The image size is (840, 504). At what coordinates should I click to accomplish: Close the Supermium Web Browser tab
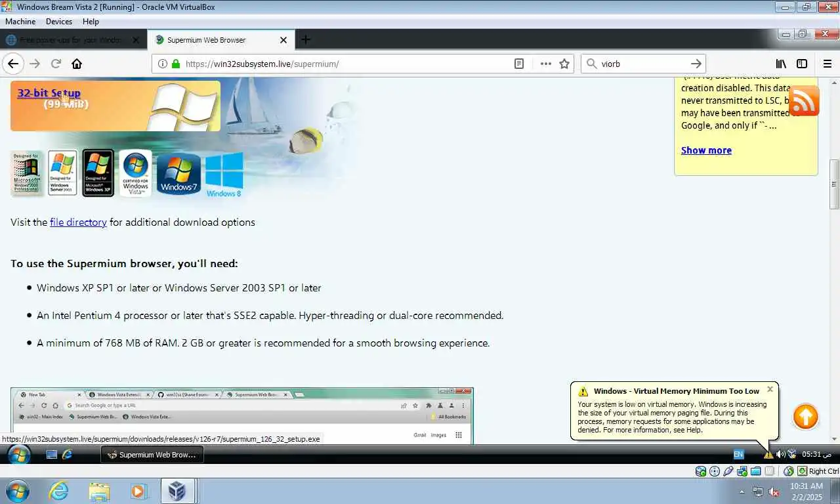point(283,40)
